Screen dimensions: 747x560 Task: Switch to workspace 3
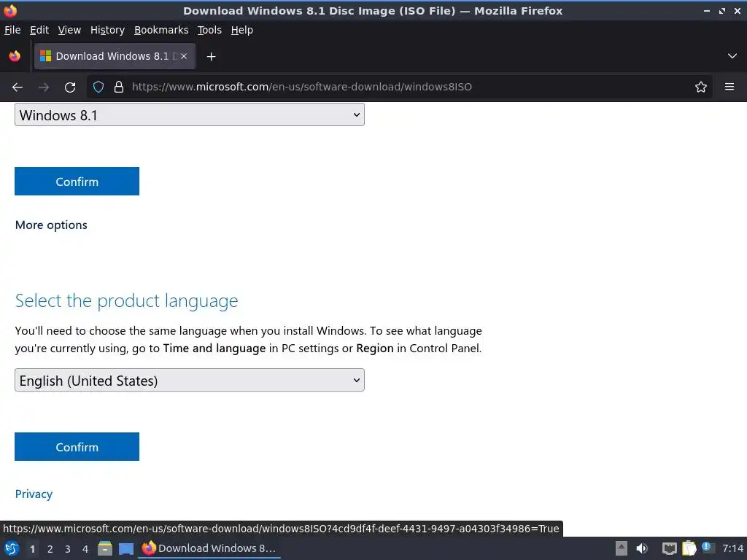pos(68,549)
